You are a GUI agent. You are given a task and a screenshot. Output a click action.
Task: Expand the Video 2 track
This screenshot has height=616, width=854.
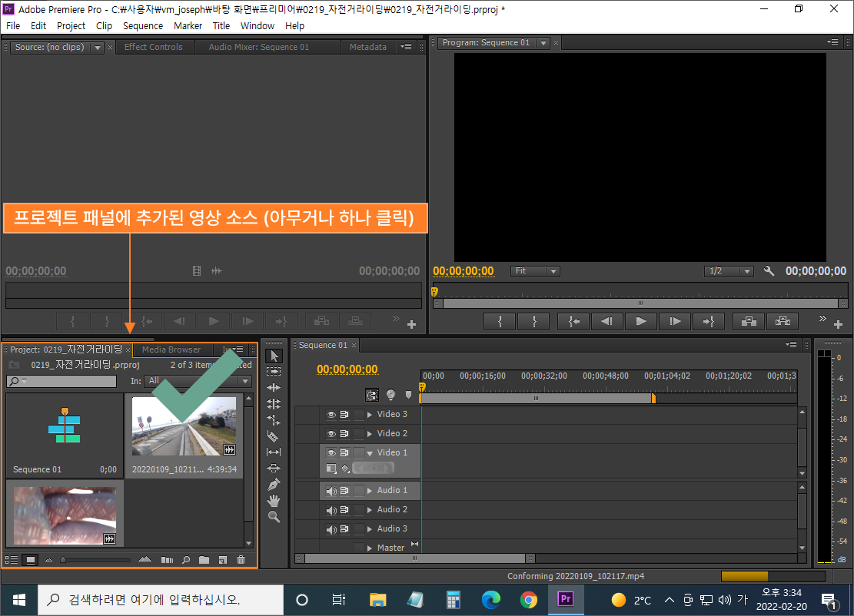(370, 434)
